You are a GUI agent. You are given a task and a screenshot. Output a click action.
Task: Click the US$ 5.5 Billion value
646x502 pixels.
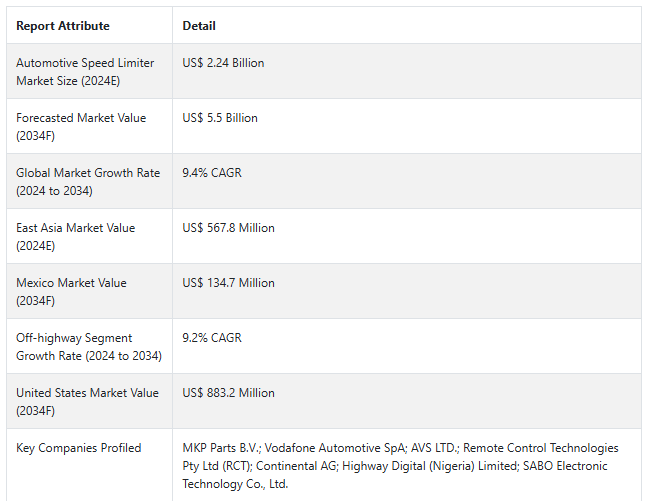(x=220, y=118)
